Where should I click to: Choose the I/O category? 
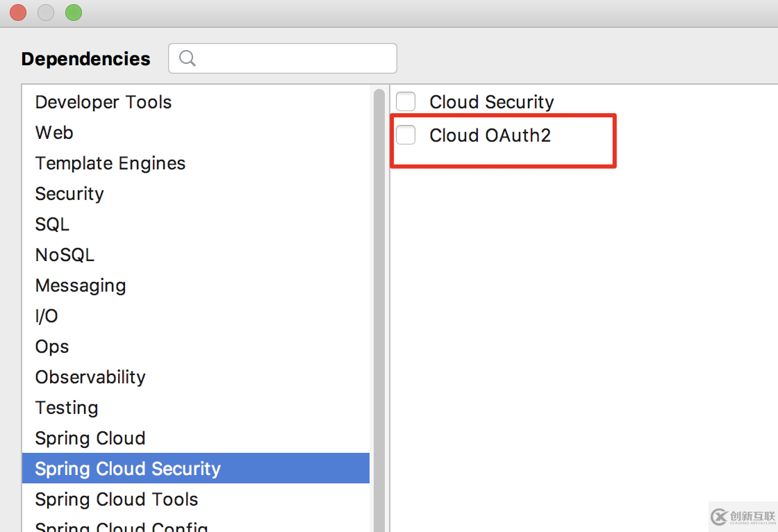point(47,316)
